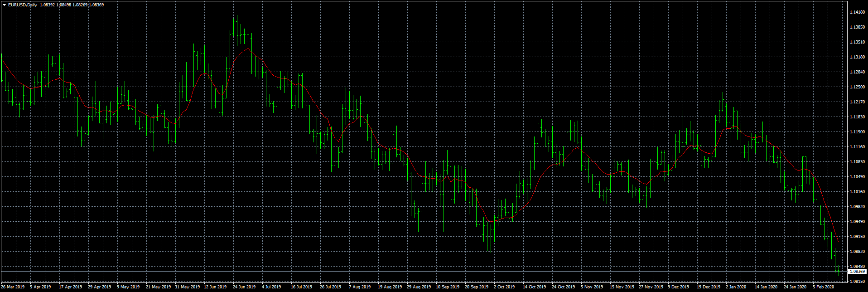Image resolution: width=868 pixels, height=292 pixels.
Task: Click the 19 Dec 2019 date label
Action: click(709, 287)
